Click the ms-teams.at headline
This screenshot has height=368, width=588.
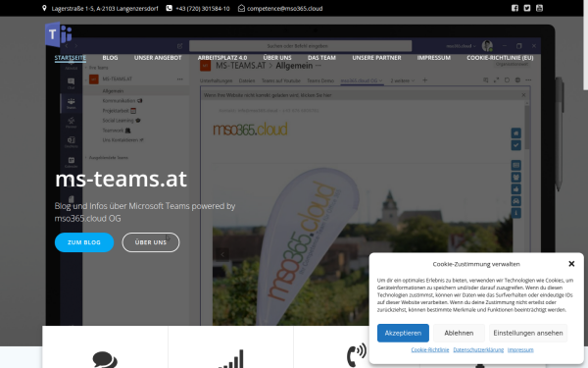point(121,179)
